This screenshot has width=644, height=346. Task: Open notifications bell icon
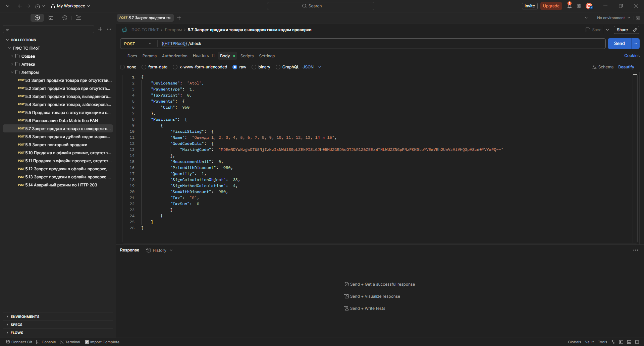coord(569,6)
